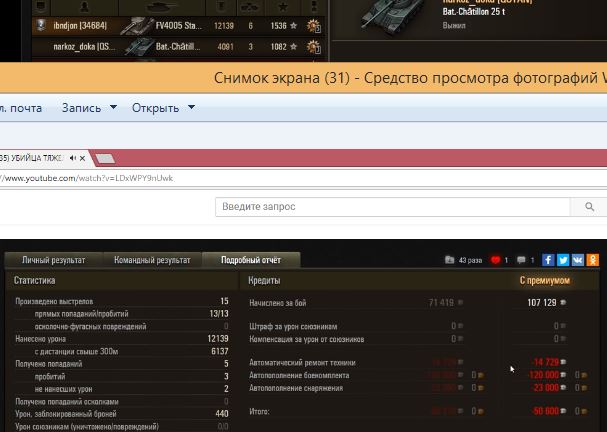Open comments via speech bubble icon
This screenshot has width=607, height=432.
click(521, 260)
